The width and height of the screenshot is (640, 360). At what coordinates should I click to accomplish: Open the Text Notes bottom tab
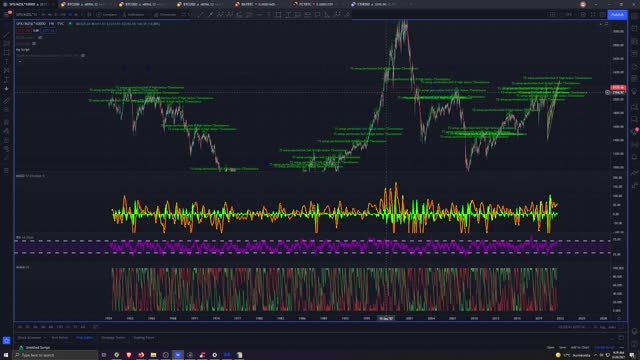60,338
